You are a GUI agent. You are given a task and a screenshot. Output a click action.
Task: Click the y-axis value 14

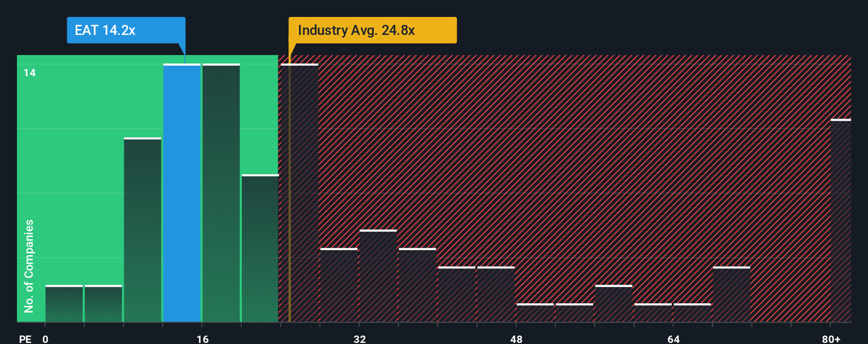click(30, 73)
